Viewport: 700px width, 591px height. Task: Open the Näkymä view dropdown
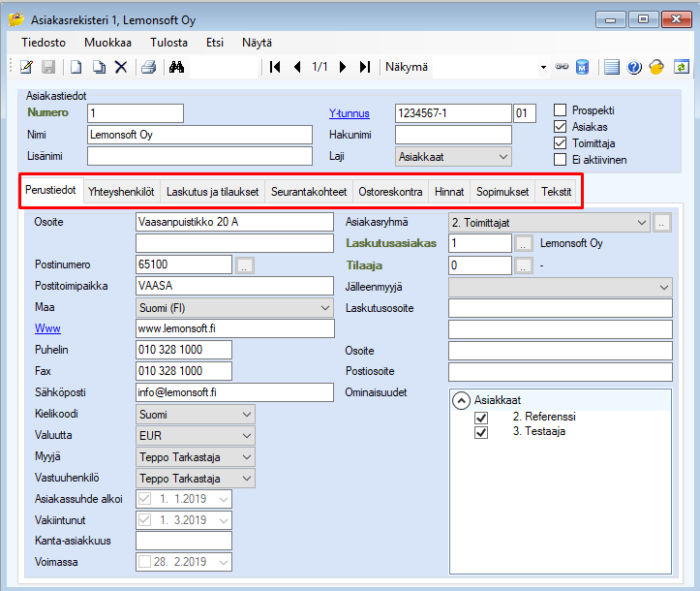pyautogui.click(x=543, y=68)
